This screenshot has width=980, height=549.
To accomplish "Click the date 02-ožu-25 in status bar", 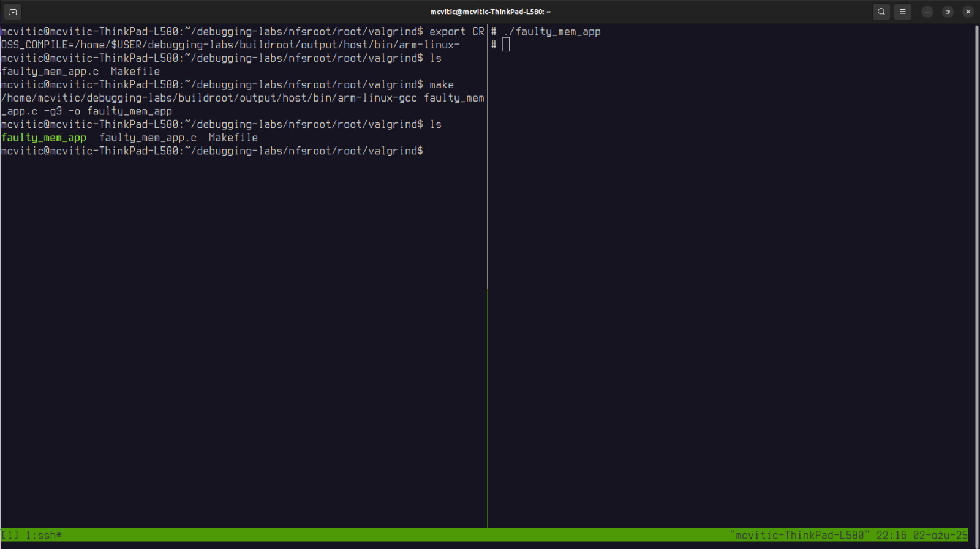I will (940, 536).
